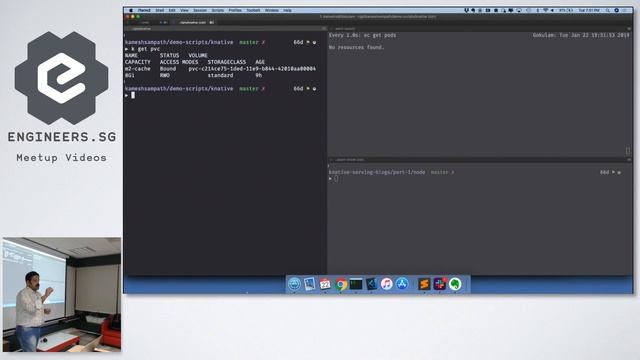
Task: Click the 'VOLUME' column header
Action: 198,55
